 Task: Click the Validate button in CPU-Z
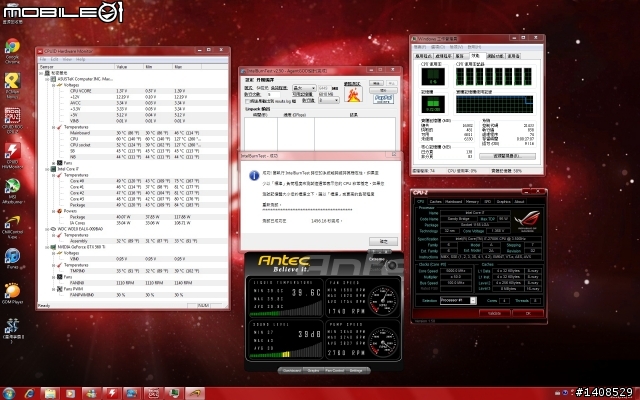click(x=494, y=313)
